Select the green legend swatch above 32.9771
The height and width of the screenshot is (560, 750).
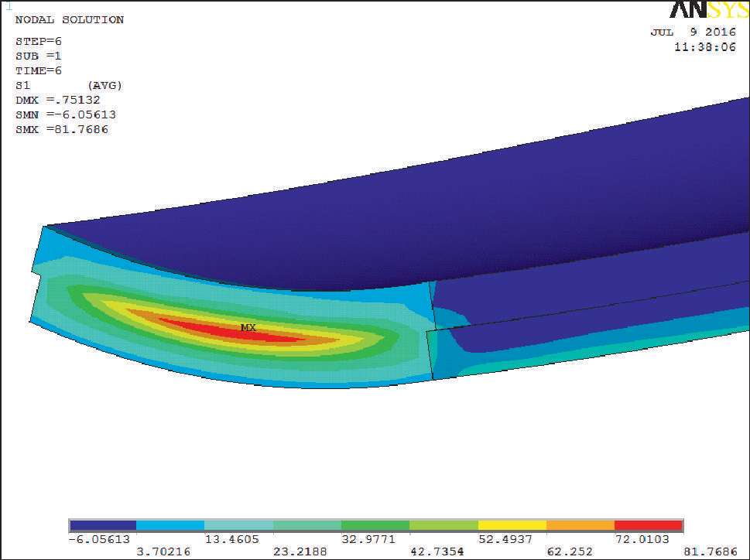375,526
